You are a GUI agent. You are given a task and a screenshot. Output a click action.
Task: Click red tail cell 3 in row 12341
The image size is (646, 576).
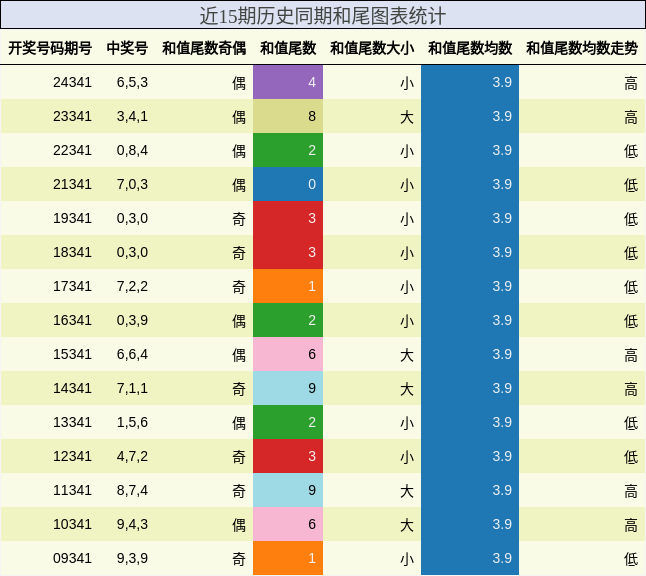288,456
